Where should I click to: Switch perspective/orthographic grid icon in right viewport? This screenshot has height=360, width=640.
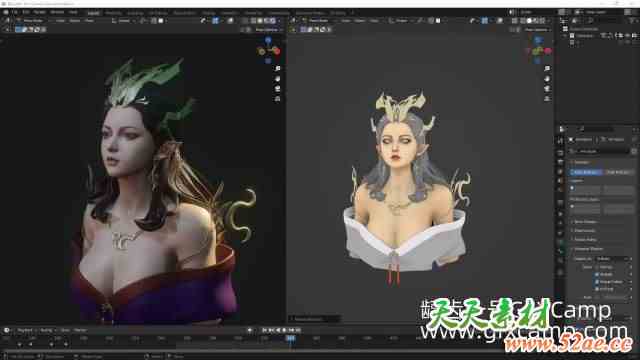(x=547, y=98)
